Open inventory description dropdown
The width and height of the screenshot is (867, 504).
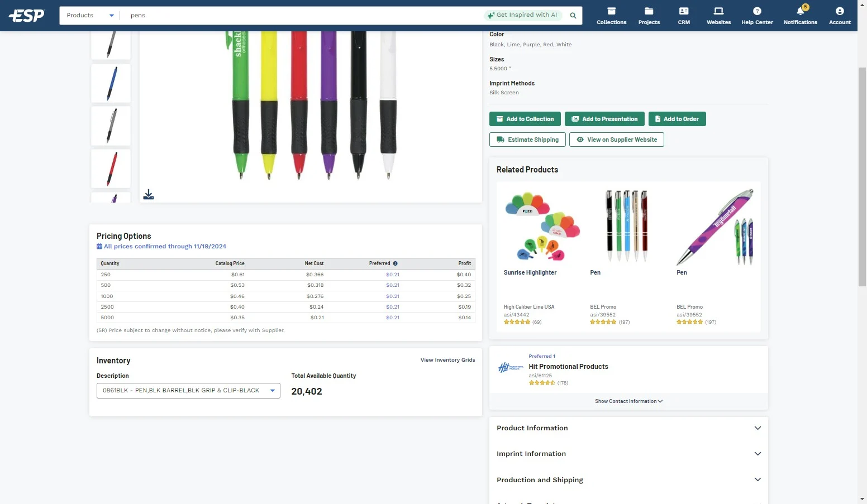click(x=188, y=391)
